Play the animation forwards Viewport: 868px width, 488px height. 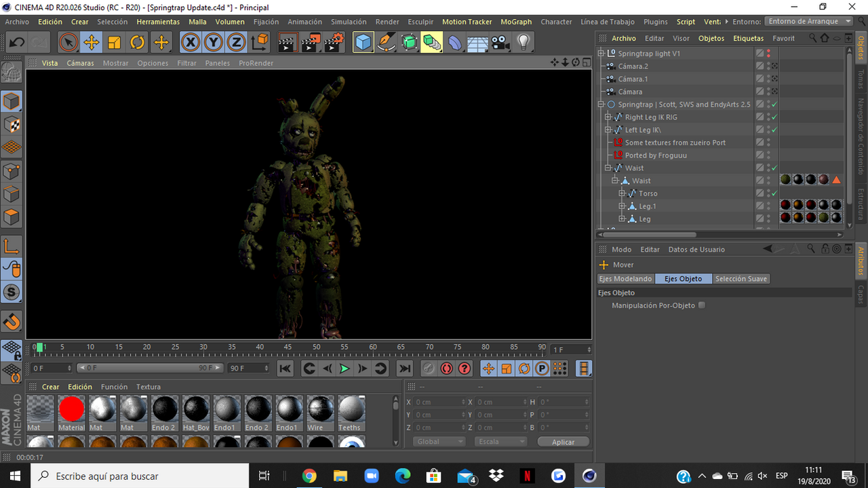tap(344, 368)
